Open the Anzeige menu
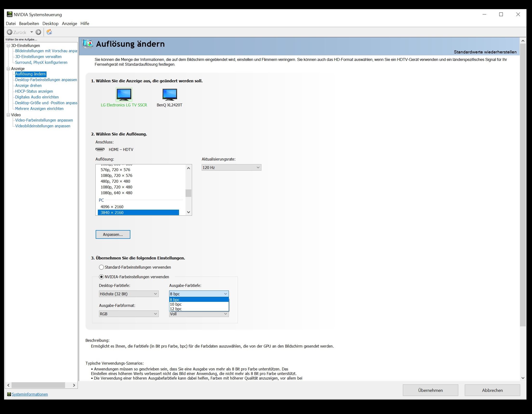Viewport: 532px width, 414px height. (x=69, y=24)
